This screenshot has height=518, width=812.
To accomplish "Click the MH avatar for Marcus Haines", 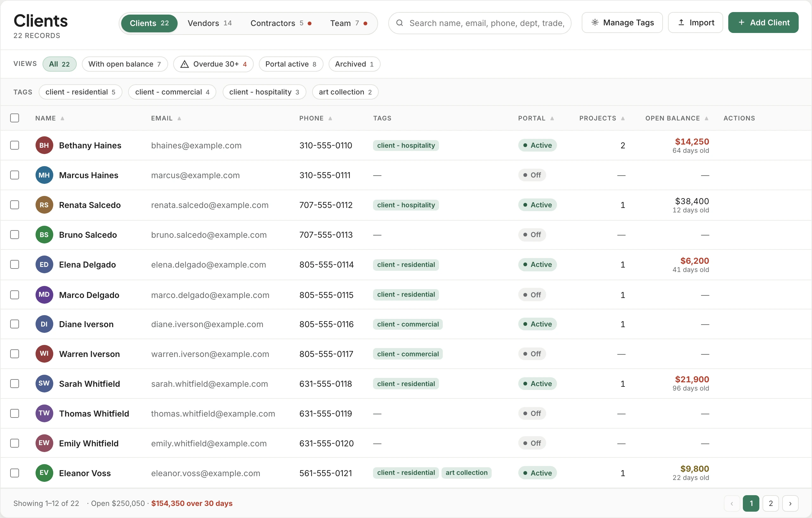I will [44, 175].
